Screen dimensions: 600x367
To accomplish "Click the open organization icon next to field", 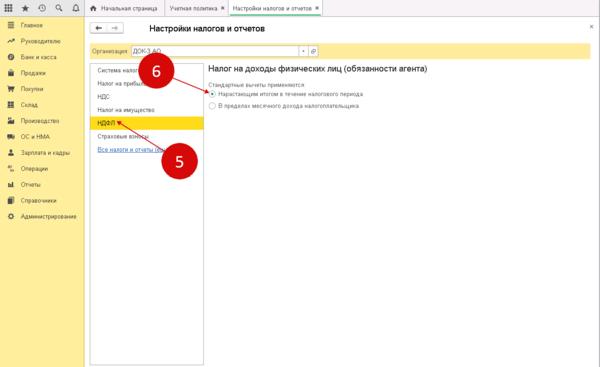I will click(313, 51).
